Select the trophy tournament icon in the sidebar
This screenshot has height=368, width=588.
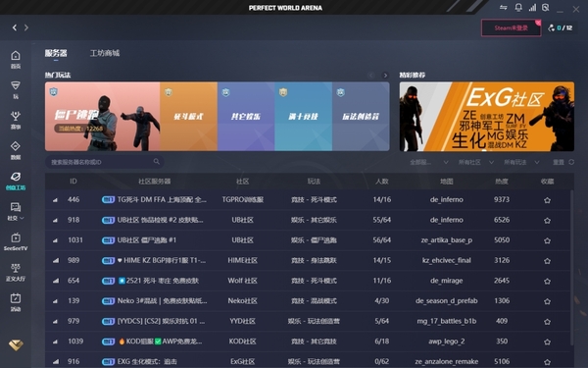click(16, 120)
